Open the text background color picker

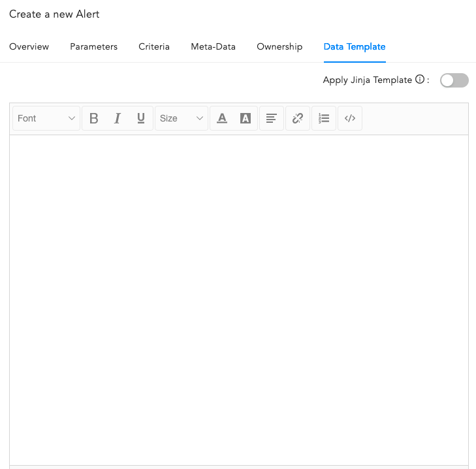[x=246, y=118]
